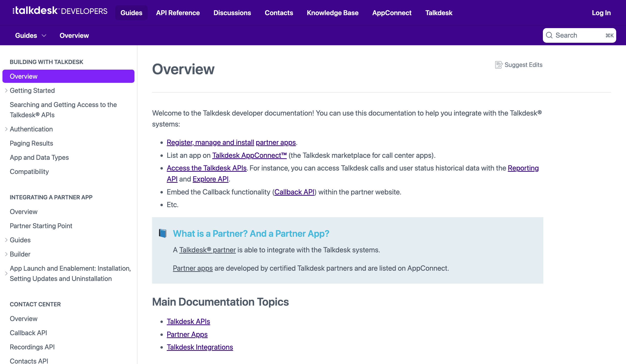
Task: Open Compatibility page
Action: coord(29,171)
